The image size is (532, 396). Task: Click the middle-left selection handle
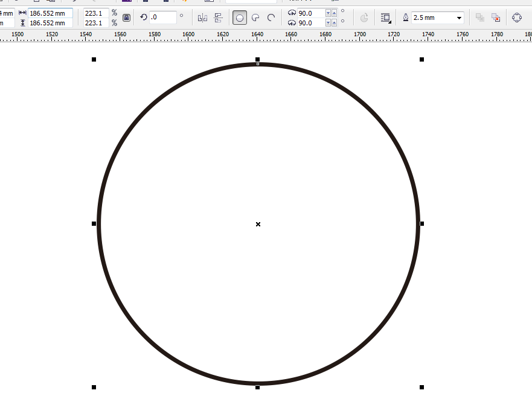(x=94, y=223)
